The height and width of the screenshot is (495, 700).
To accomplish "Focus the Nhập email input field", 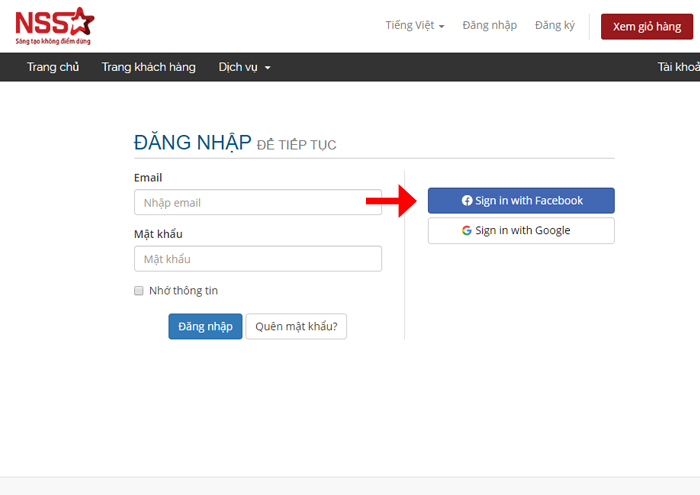I will tap(257, 203).
